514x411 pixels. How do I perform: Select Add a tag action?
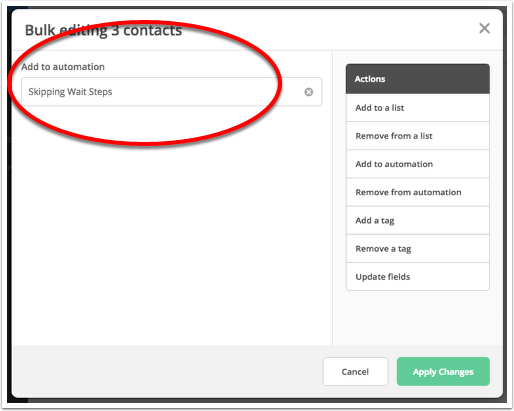[418, 220]
